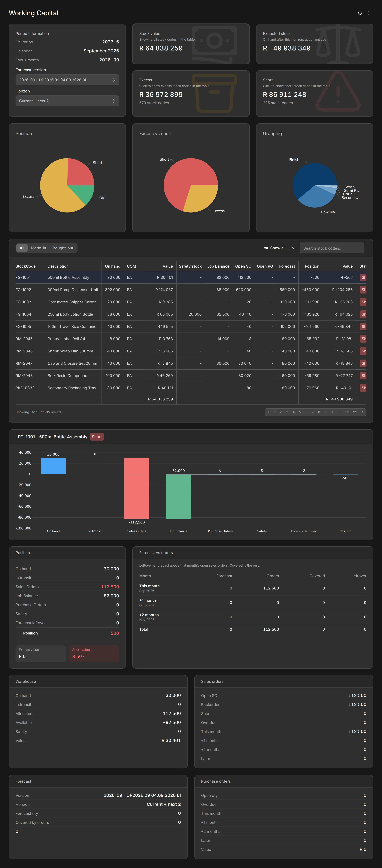
Task: Click the Search stock codes field
Action: tap(332, 248)
